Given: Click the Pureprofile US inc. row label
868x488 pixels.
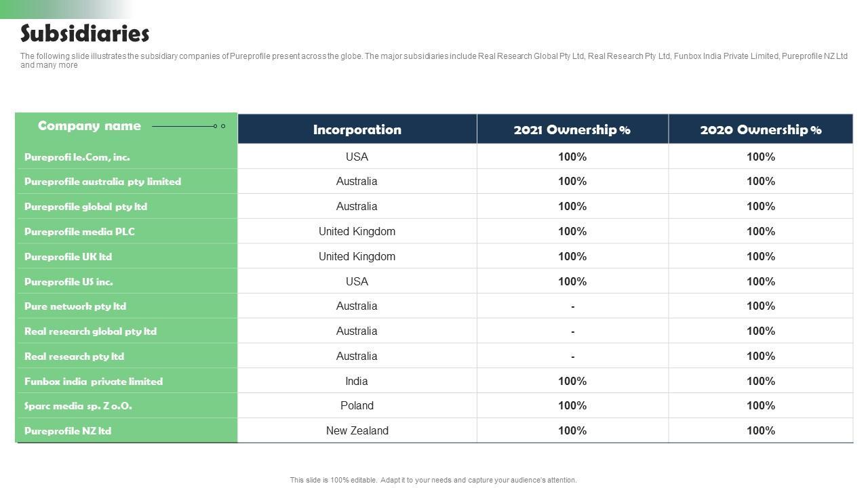Looking at the screenshot, I should click(68, 282).
